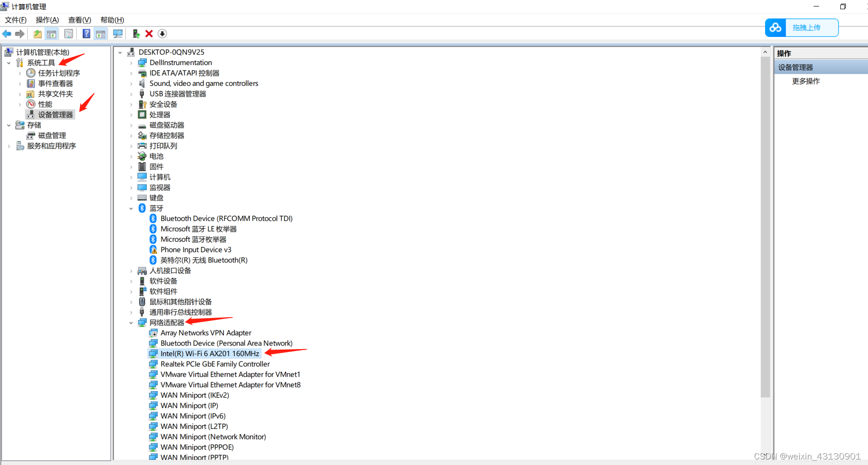
Task: Click update device driver icon
Action: (x=136, y=34)
